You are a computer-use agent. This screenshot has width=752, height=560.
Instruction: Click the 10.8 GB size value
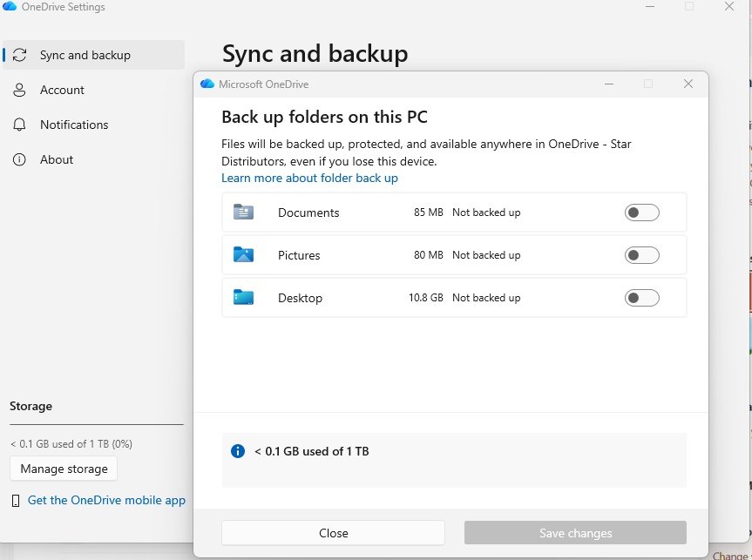point(426,298)
